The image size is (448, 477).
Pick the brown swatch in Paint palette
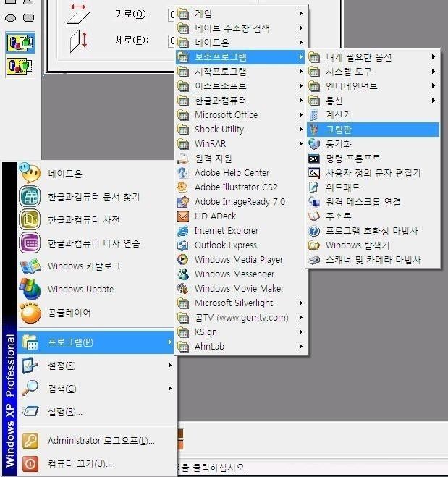point(180,434)
